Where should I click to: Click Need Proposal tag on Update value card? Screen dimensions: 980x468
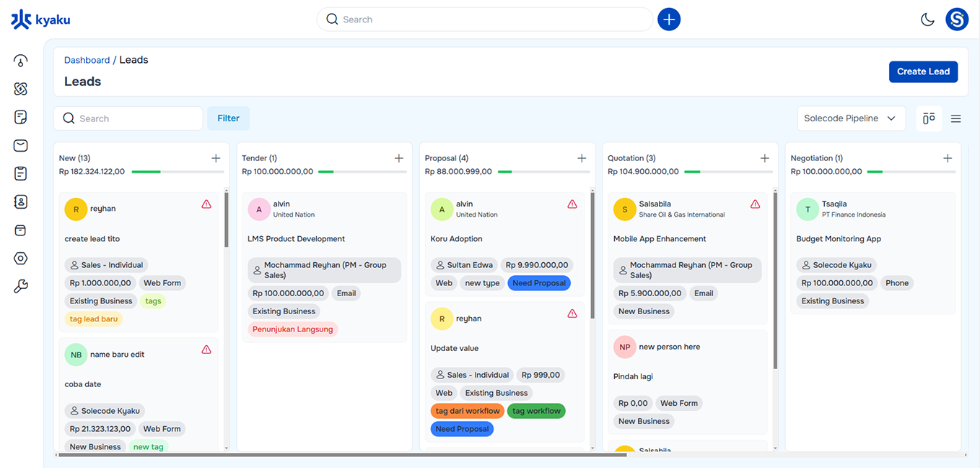(x=462, y=429)
